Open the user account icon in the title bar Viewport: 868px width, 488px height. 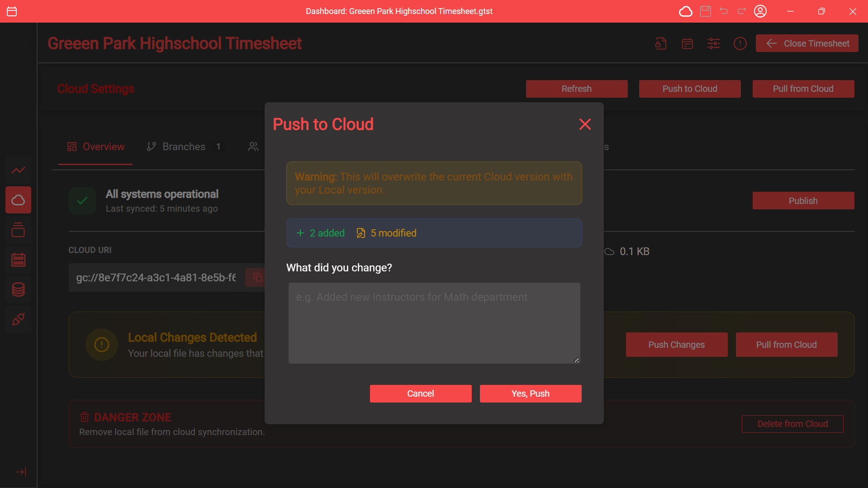[760, 11]
